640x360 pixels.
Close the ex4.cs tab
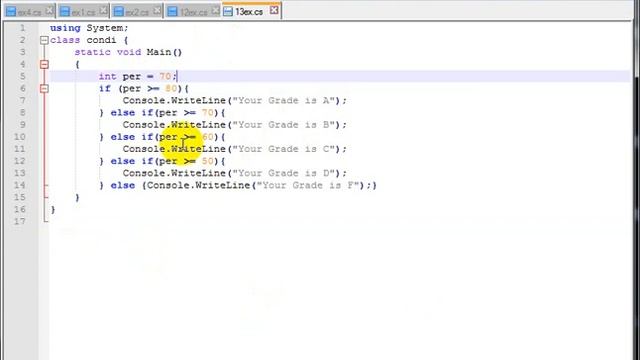click(49, 11)
